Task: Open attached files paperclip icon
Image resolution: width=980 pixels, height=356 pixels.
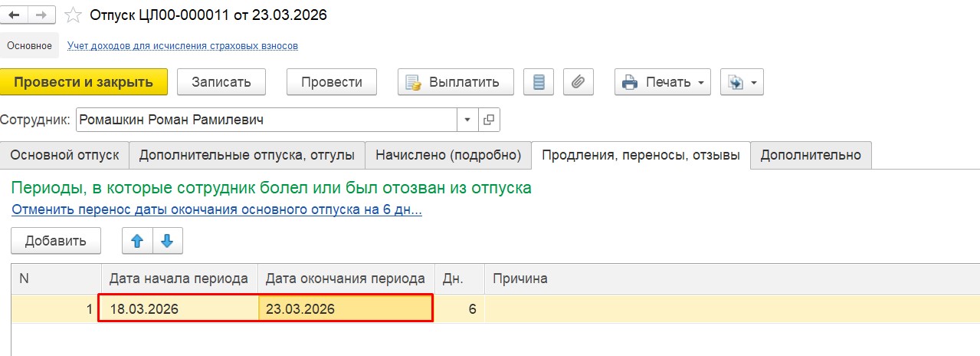Action: point(578,82)
